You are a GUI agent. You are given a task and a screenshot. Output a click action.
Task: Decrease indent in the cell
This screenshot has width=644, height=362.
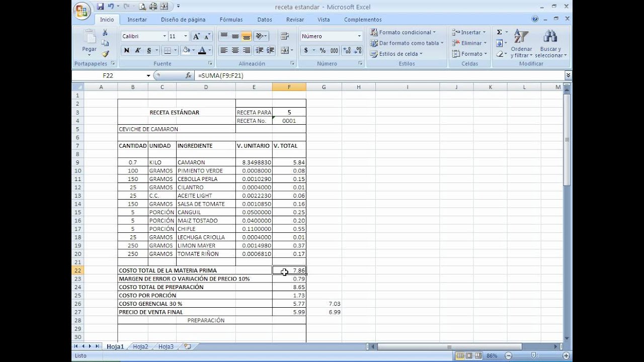(260, 50)
